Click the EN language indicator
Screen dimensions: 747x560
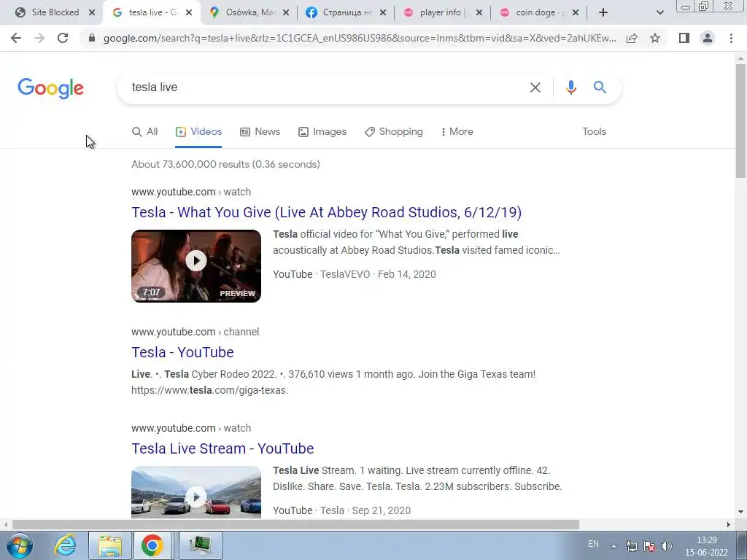[593, 544]
